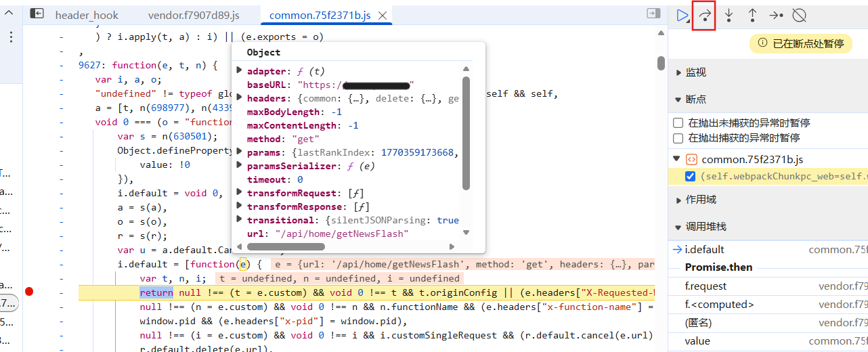Enable pause on uncaught exceptions checkbox
Image resolution: width=868 pixels, height=352 pixels.
pyautogui.click(x=678, y=123)
